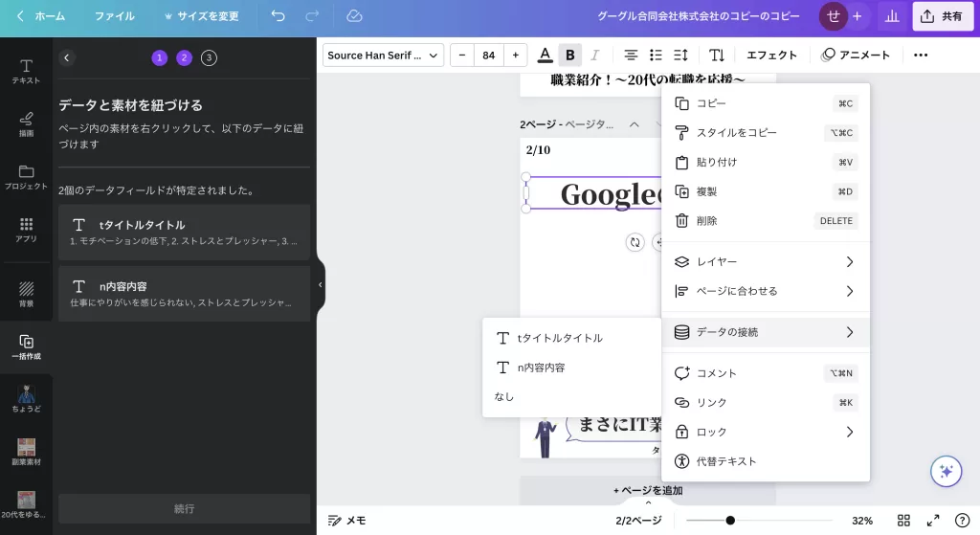Viewport: 980px width, 535px height.
Task: Click the せ user avatar
Action: (x=834, y=16)
